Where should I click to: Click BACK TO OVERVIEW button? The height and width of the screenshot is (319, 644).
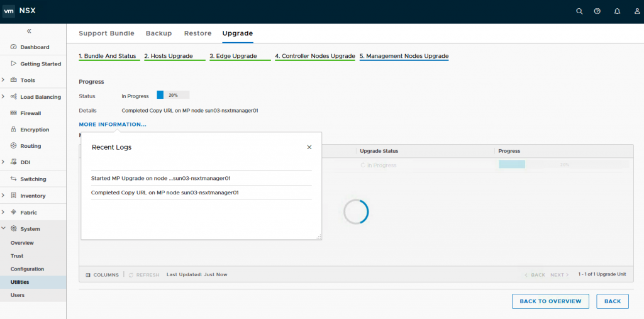click(550, 301)
